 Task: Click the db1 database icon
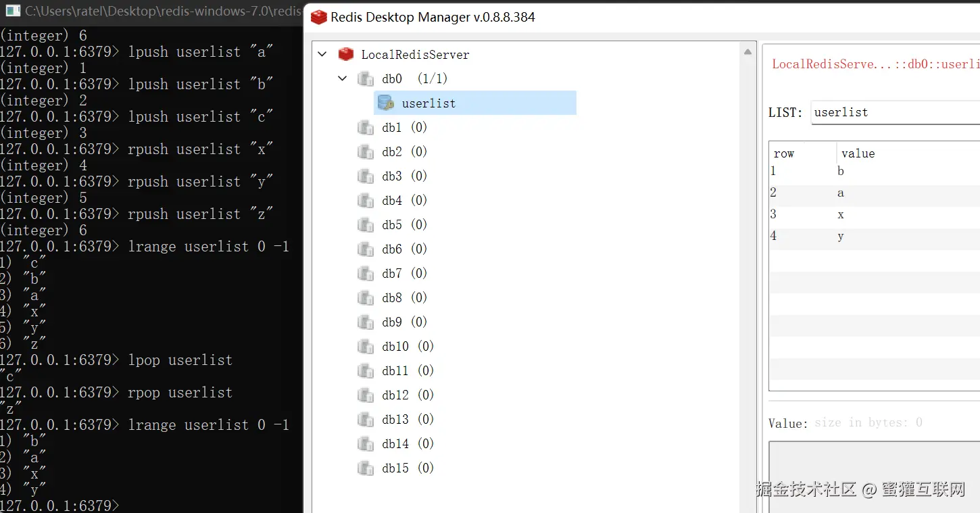pos(366,128)
